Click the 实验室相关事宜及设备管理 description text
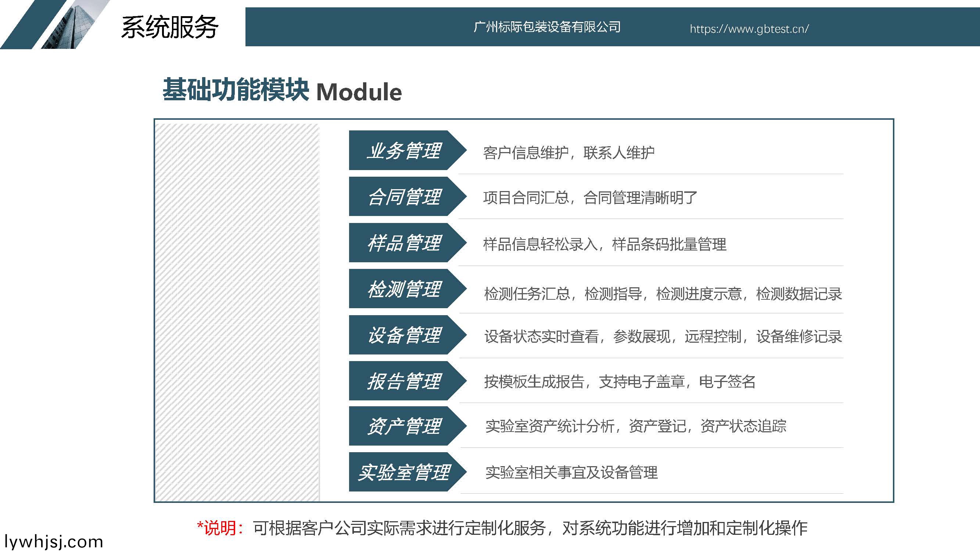Viewport: 980px width, 551px height. click(571, 473)
